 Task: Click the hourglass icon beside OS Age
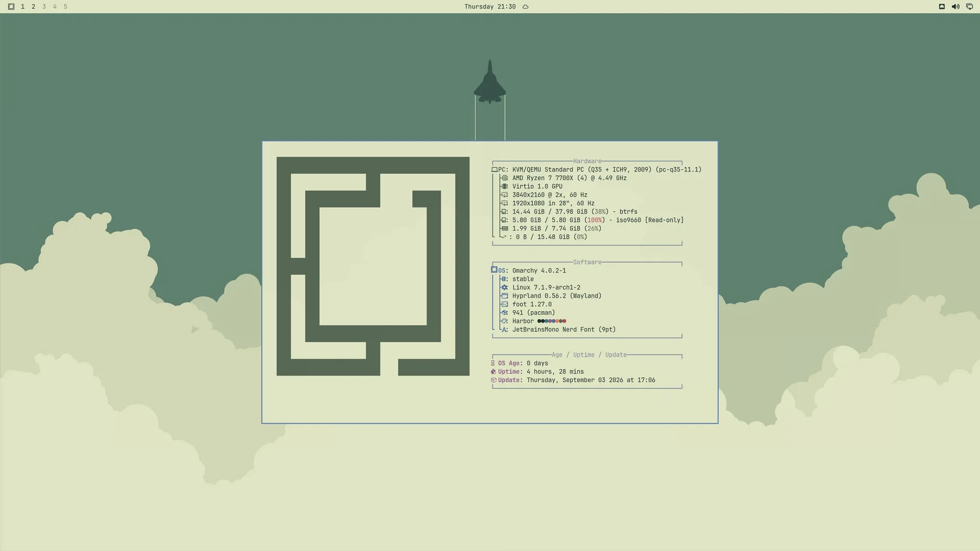coord(493,364)
